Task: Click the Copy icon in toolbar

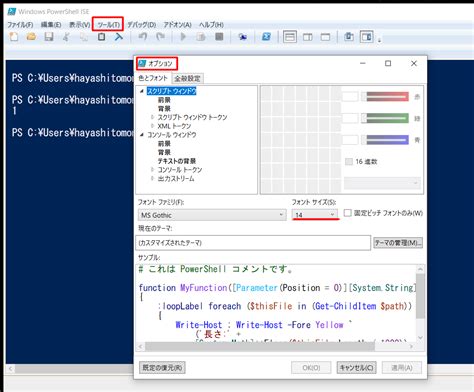Action: coord(84,37)
